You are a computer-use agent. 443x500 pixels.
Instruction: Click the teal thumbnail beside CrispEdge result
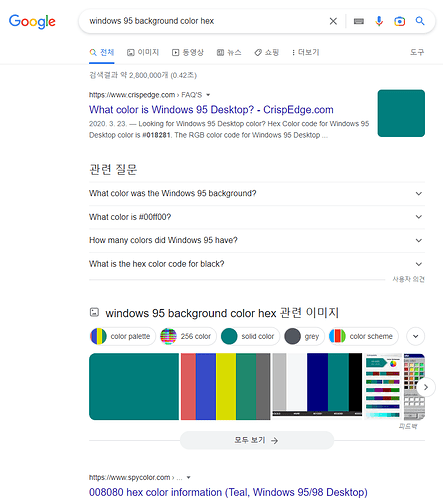[x=401, y=113]
